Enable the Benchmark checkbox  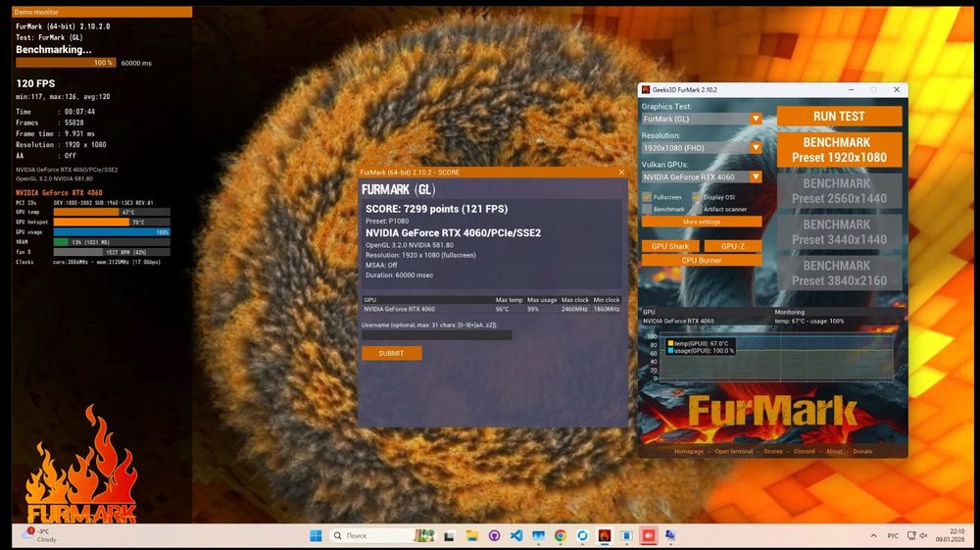(x=647, y=210)
